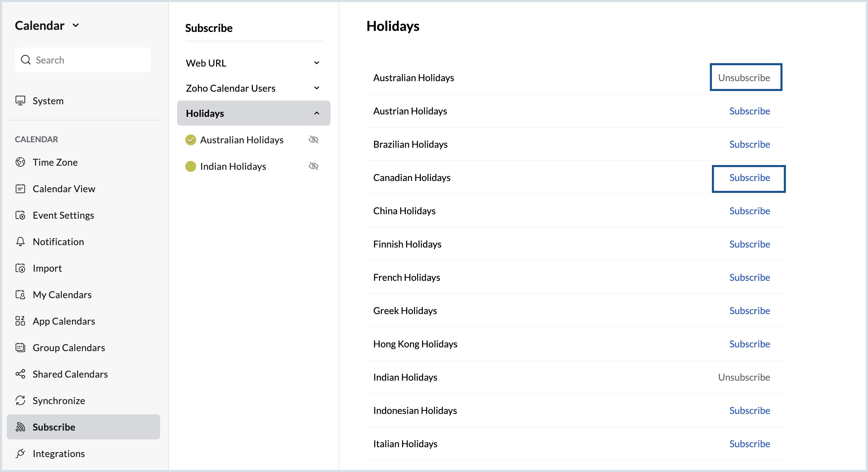Unsubscribe from Australian Holidays
The image size is (868, 472).
click(x=745, y=77)
